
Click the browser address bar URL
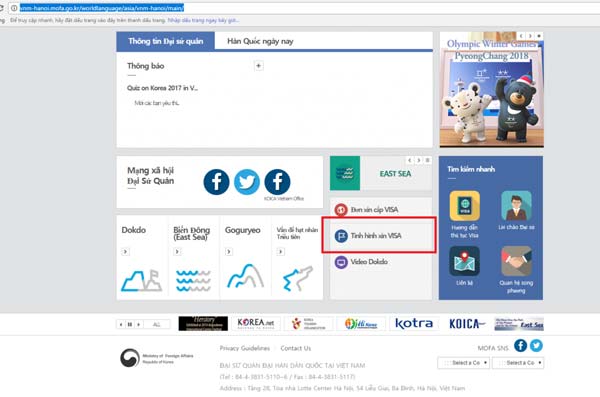102,8
